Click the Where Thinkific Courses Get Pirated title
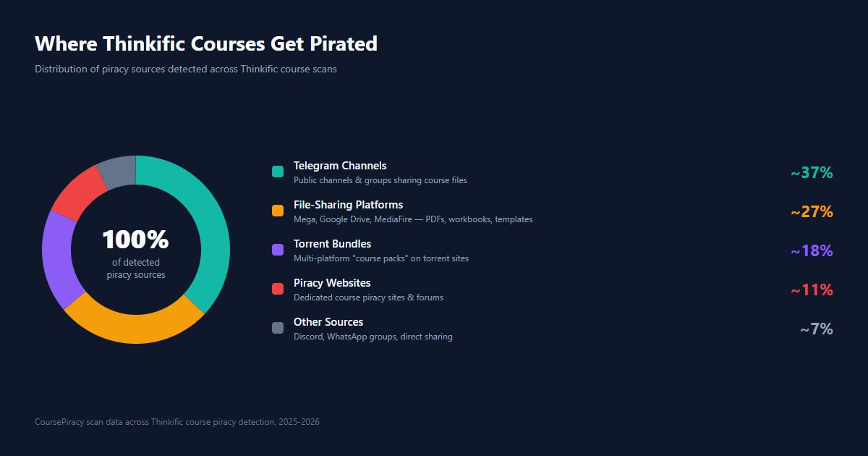This screenshot has width=868, height=456. [206, 44]
